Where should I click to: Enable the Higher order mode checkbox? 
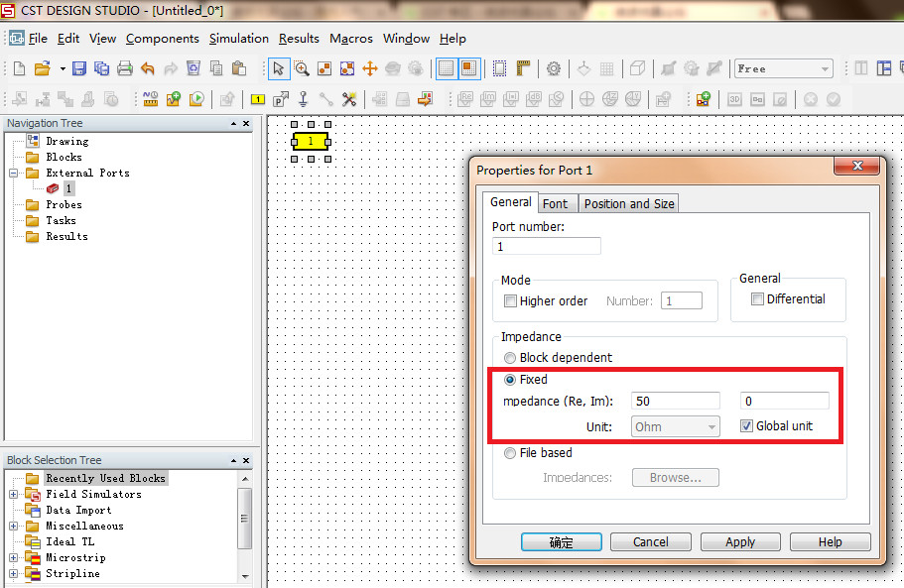[x=510, y=300]
